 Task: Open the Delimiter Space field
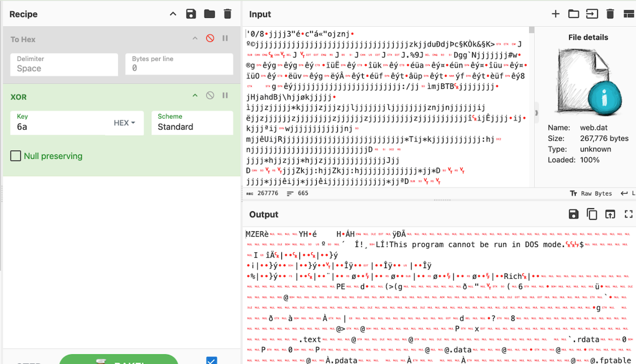tap(64, 64)
